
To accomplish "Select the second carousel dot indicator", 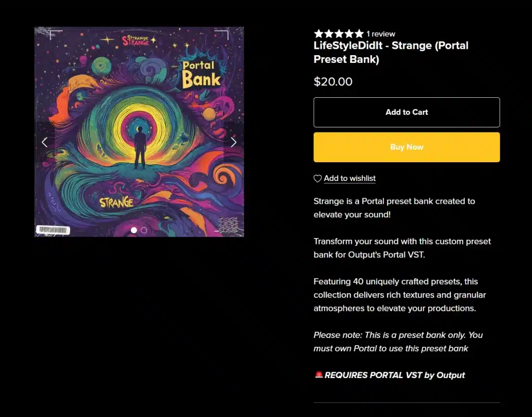I will pos(144,230).
